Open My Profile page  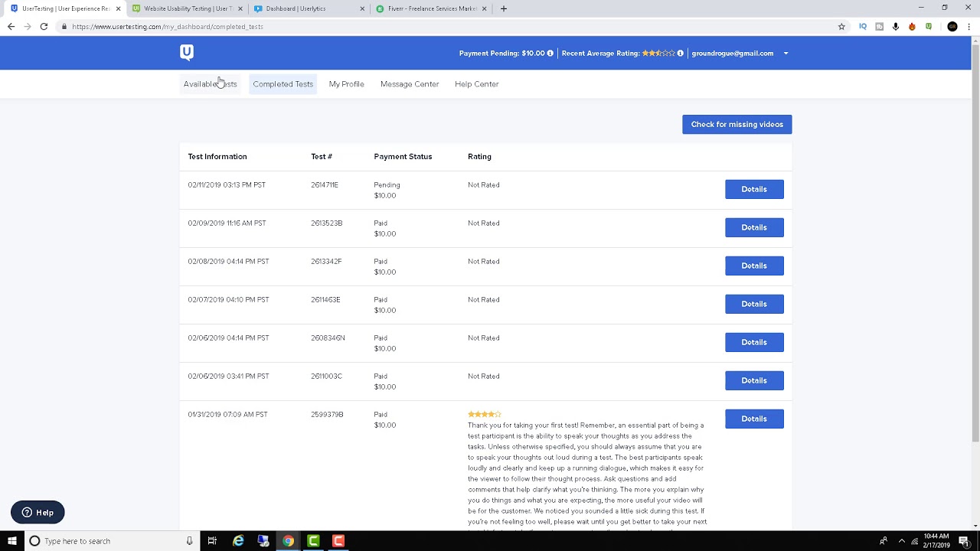[346, 84]
